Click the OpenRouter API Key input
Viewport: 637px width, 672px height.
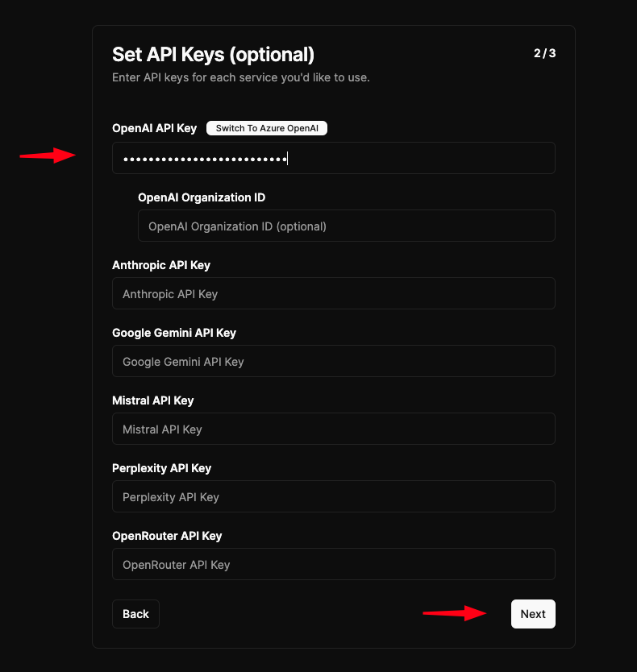(333, 564)
